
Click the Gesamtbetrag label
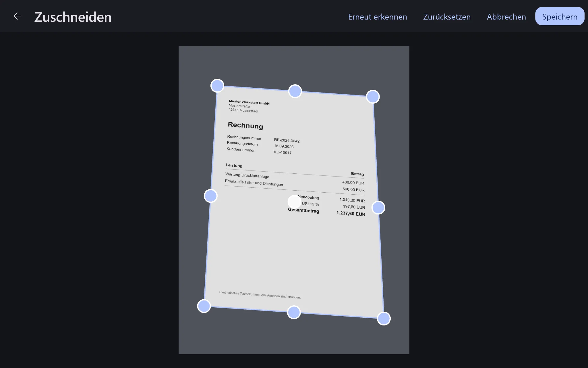303,210
